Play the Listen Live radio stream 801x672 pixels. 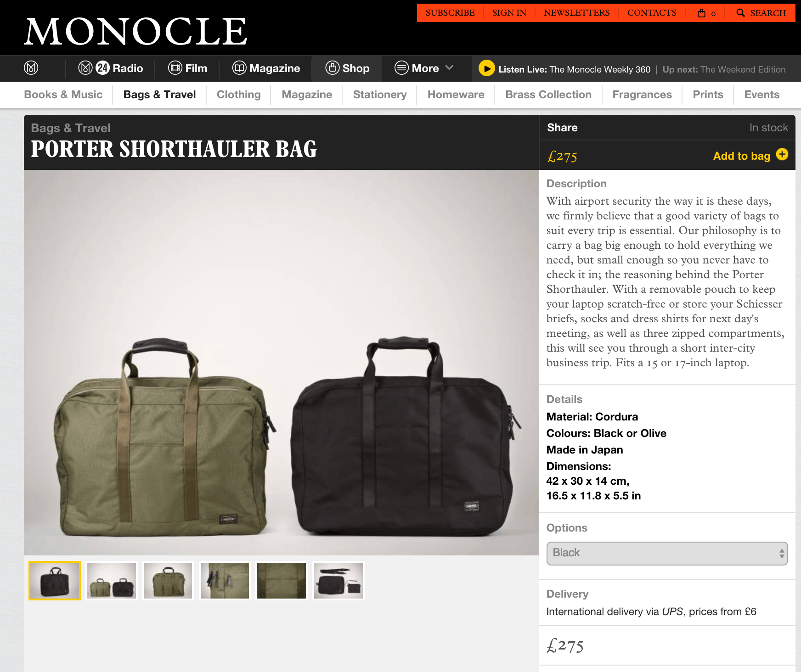point(486,68)
